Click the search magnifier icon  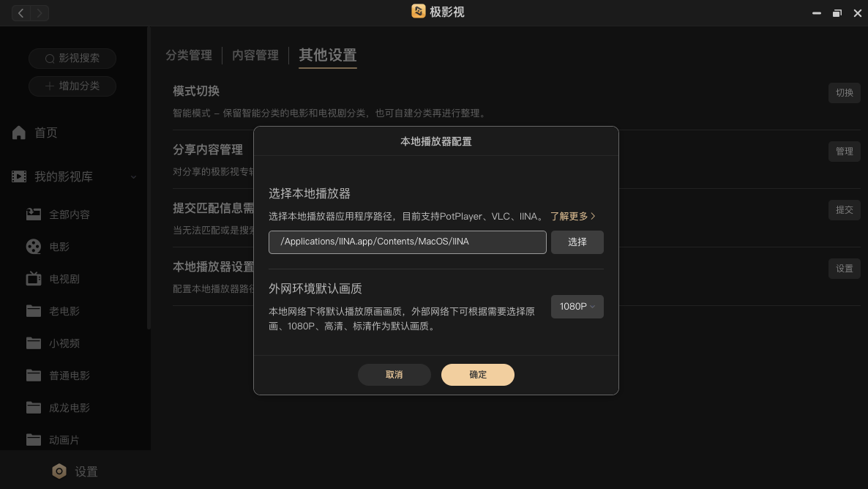50,58
